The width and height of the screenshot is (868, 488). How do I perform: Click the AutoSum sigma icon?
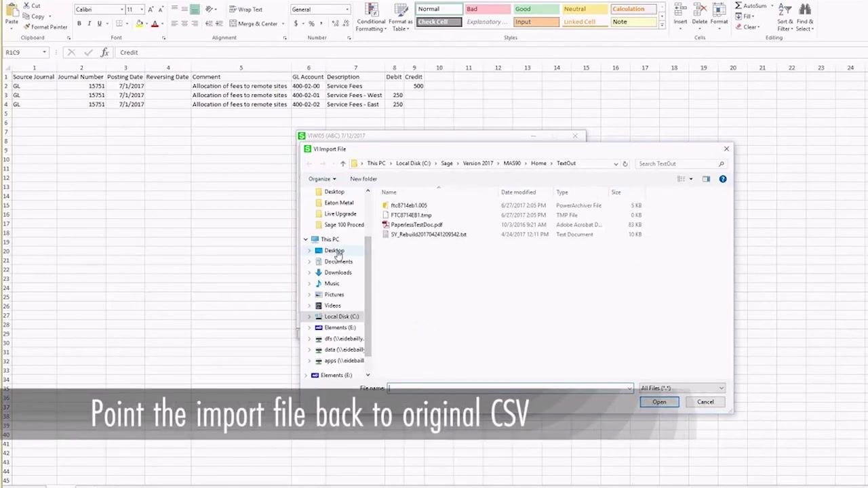click(x=739, y=5)
